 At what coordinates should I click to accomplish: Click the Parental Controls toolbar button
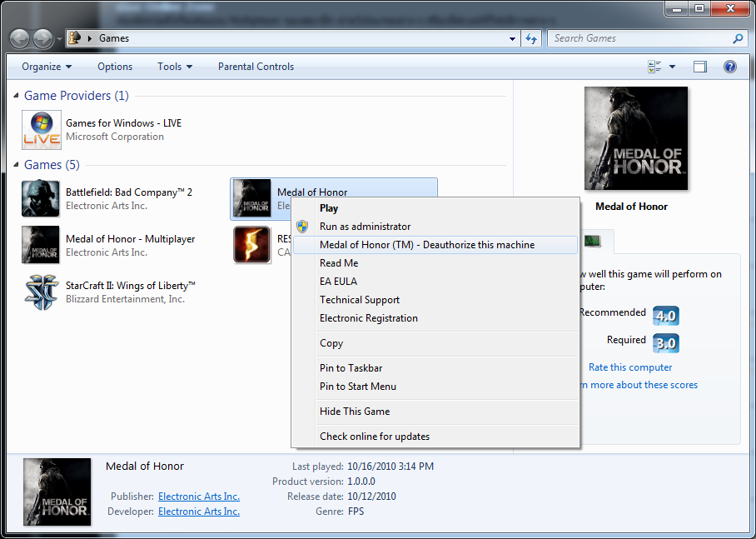click(x=256, y=67)
